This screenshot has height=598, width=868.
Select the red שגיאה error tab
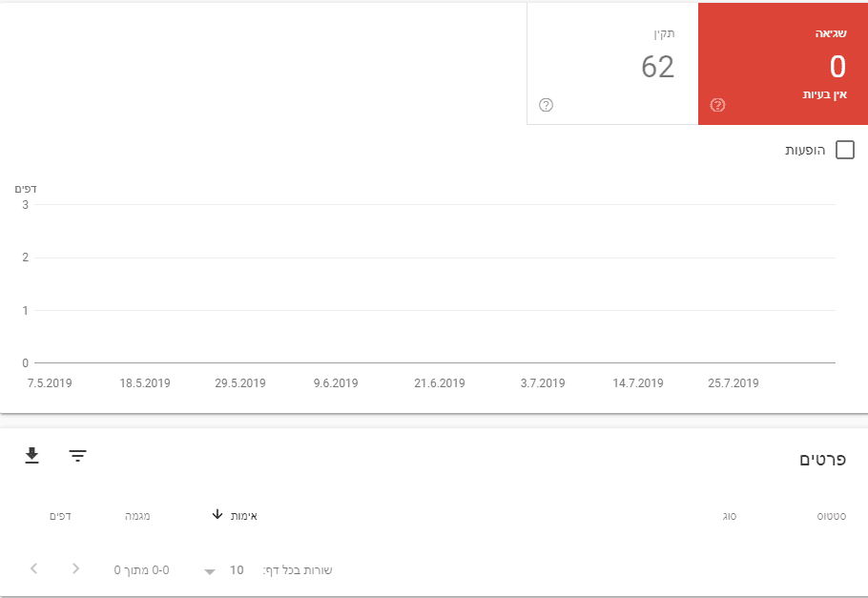[783, 64]
